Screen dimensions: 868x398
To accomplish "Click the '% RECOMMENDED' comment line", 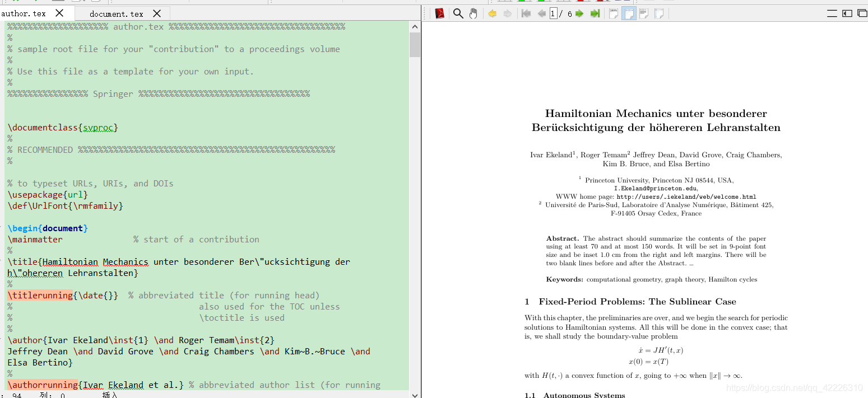I will [171, 150].
